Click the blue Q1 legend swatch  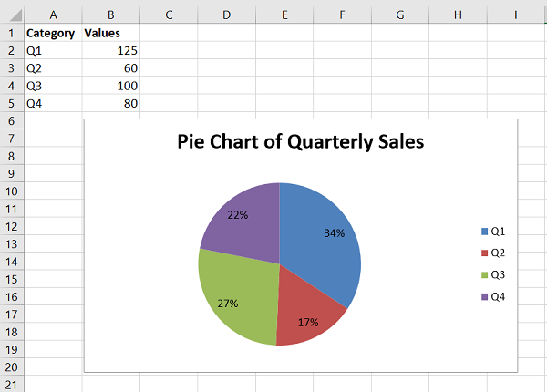(483, 232)
